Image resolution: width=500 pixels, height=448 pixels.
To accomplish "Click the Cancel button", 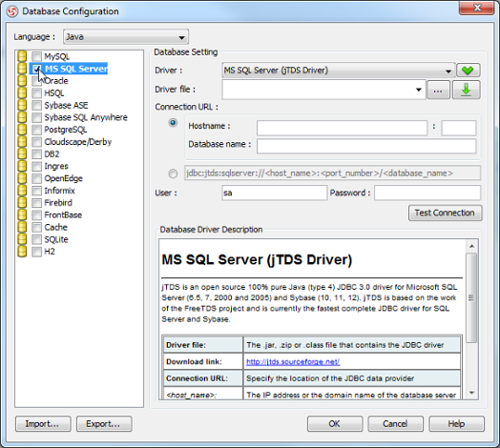I will (395, 424).
